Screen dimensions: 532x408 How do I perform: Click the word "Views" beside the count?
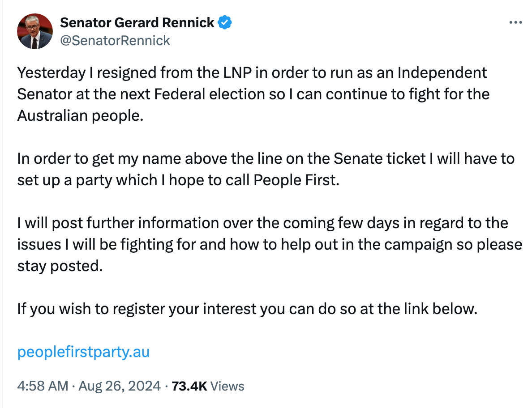tap(227, 386)
